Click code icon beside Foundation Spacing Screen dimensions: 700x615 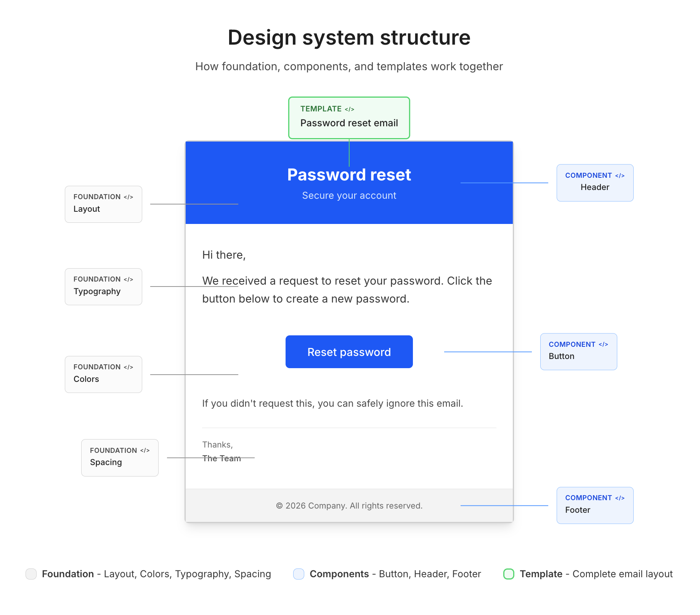(x=145, y=451)
